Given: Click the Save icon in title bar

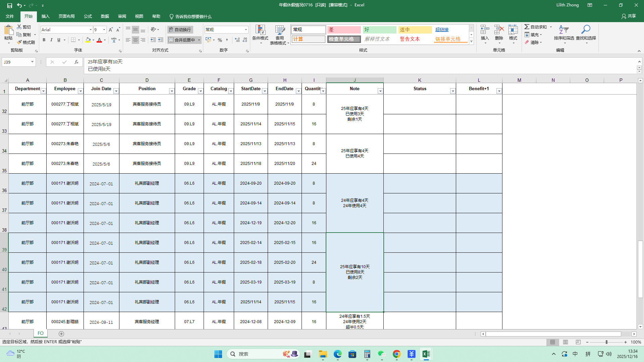Looking at the screenshot, I should pyautogui.click(x=10, y=5).
